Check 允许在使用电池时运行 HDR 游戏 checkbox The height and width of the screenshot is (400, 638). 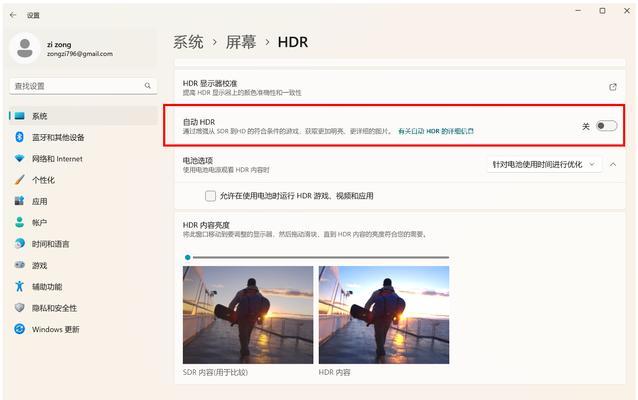pyautogui.click(x=210, y=196)
